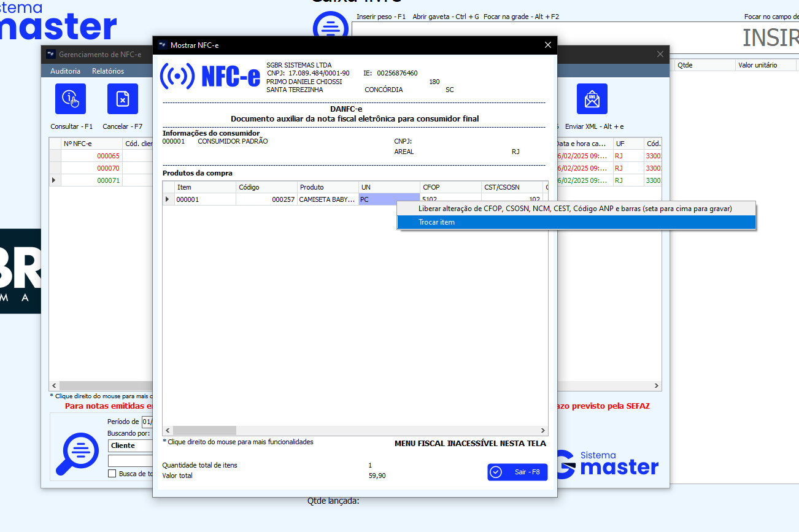799x532 pixels.
Task: Click the CFOP column header
Action: point(450,187)
